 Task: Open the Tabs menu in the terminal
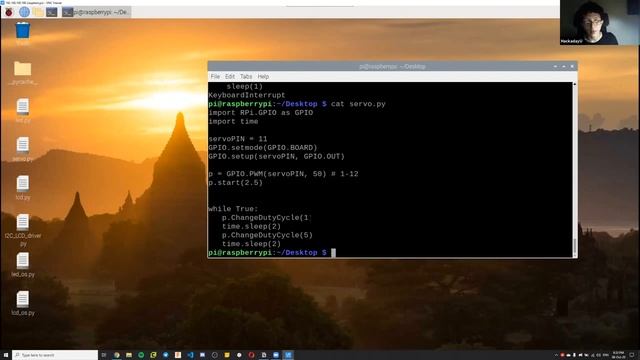(246, 77)
